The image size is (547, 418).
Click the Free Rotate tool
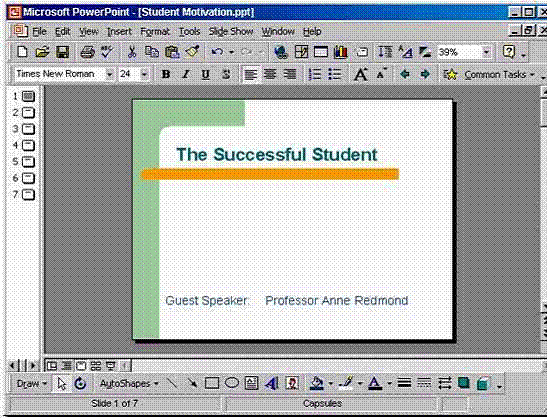pos(80,383)
